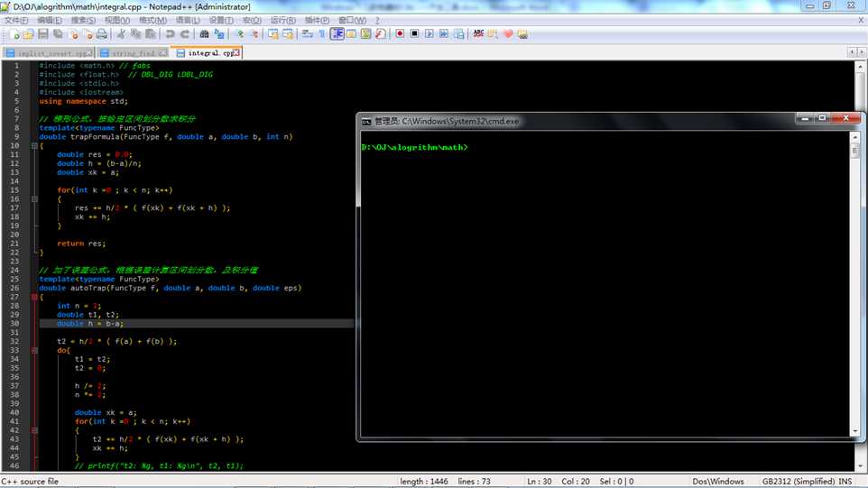Open the 视图(V) menu

pos(117,20)
